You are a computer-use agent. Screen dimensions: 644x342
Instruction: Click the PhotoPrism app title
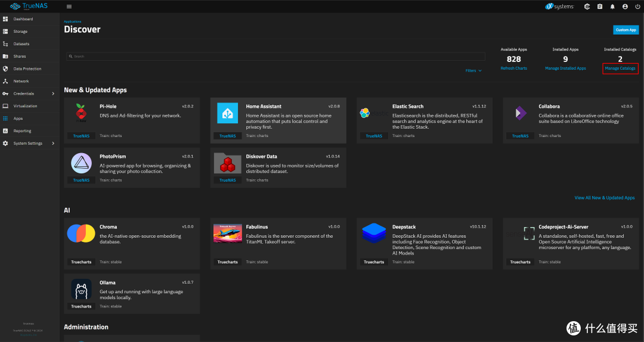click(x=113, y=157)
